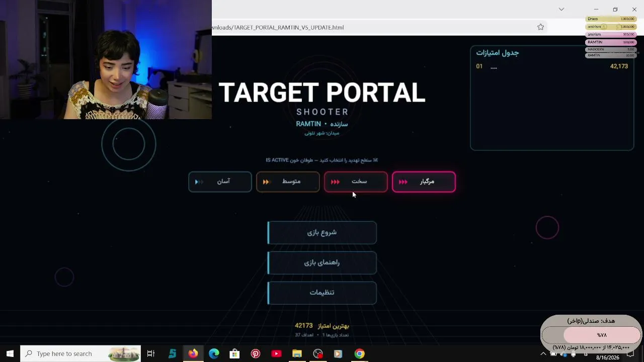Image resolution: width=644 pixels, height=362 pixels.
Task: Bookmark this page with the star icon
Action: pyautogui.click(x=541, y=27)
